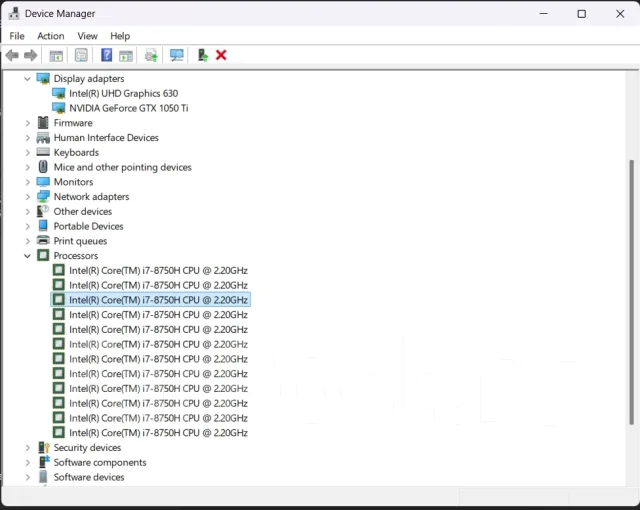Open the View menu
The width and height of the screenshot is (640, 510).
pyautogui.click(x=87, y=36)
